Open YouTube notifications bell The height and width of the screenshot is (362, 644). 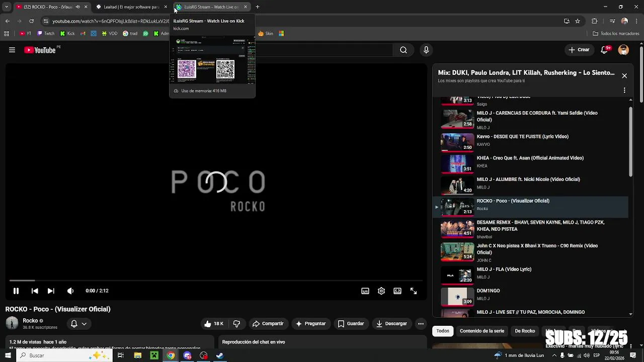605,50
